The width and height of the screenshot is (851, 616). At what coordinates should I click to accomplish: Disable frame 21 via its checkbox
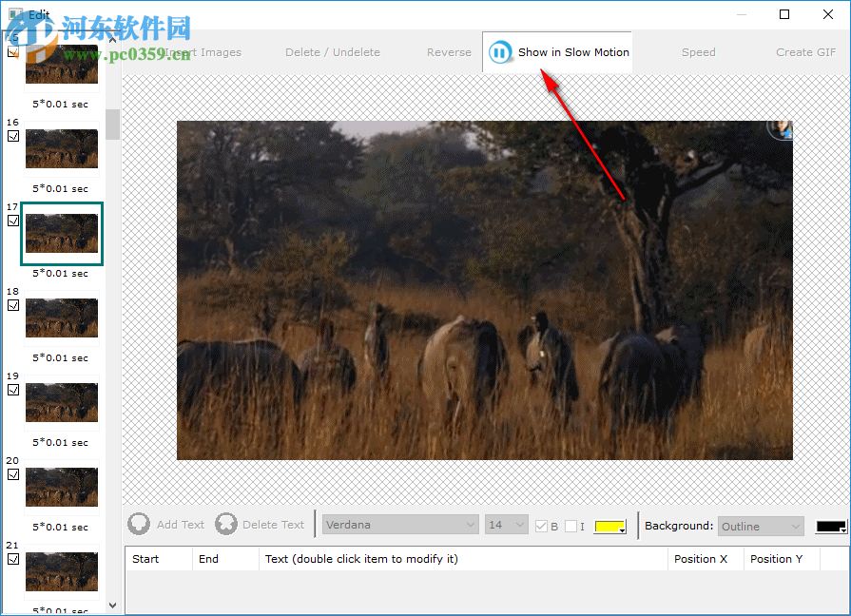12,559
